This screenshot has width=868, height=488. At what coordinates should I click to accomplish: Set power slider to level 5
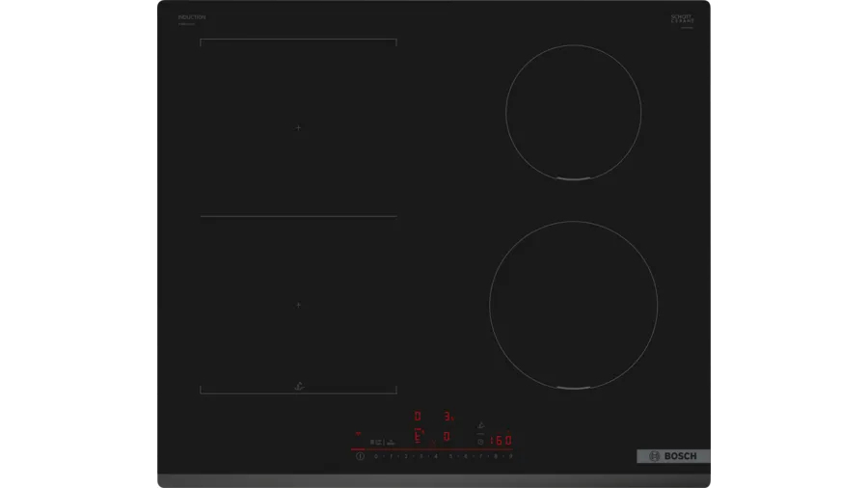[450, 455]
